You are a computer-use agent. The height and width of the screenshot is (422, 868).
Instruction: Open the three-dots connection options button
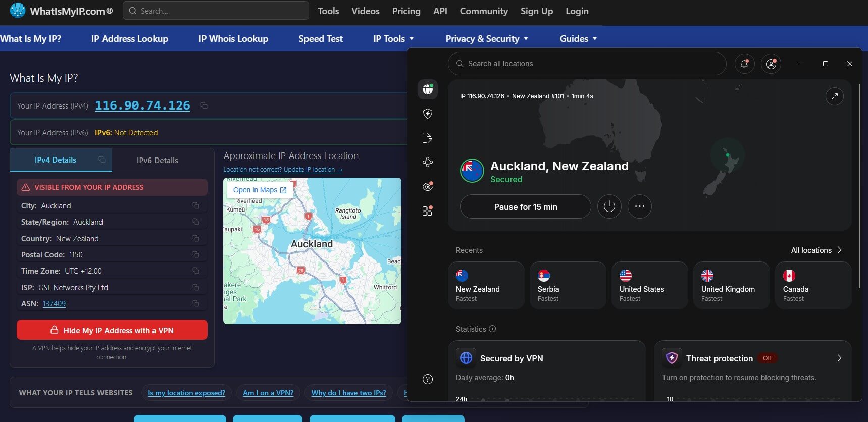640,206
